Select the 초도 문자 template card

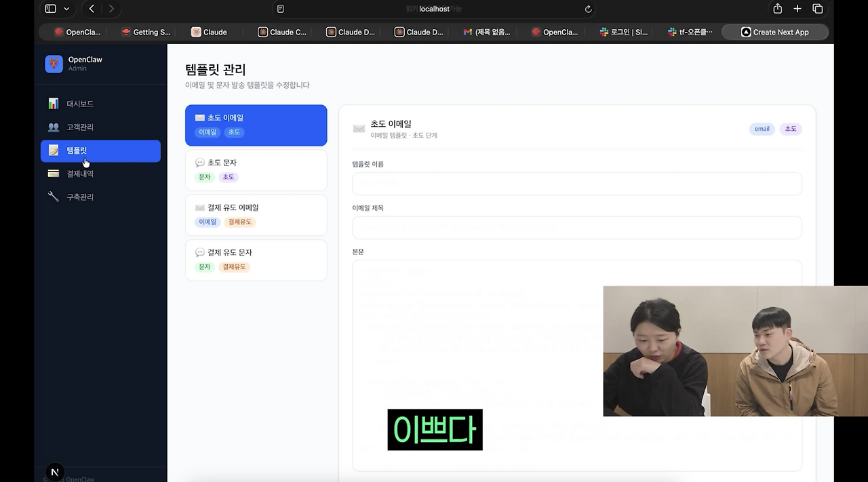click(x=256, y=169)
